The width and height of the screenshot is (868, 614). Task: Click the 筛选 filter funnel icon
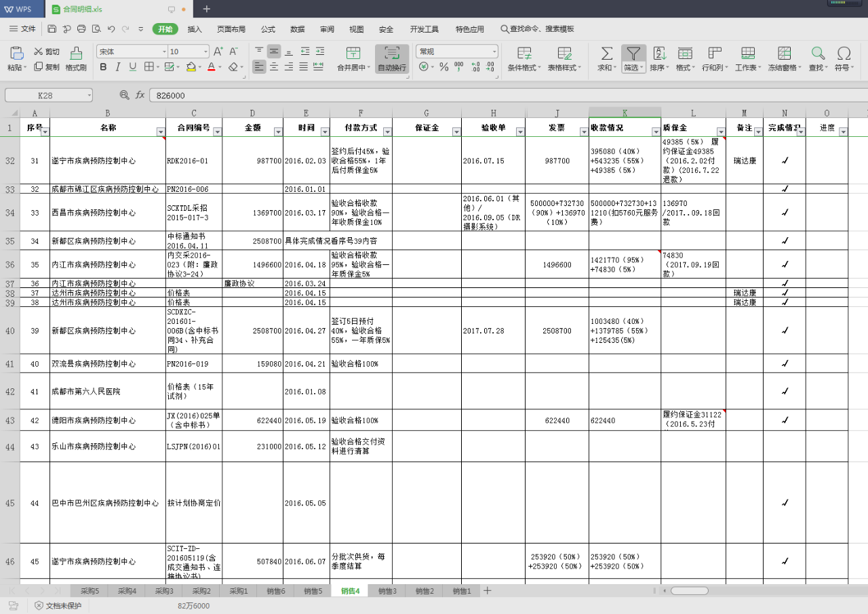633,54
